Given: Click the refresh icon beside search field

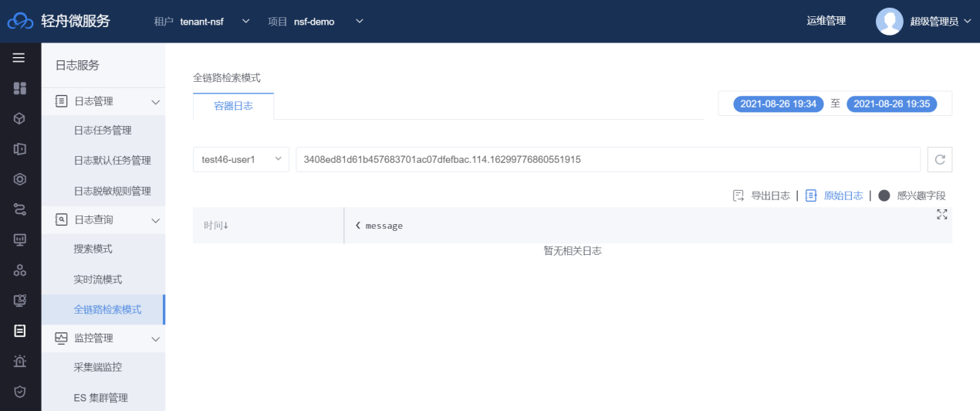Looking at the screenshot, I should 939,160.
